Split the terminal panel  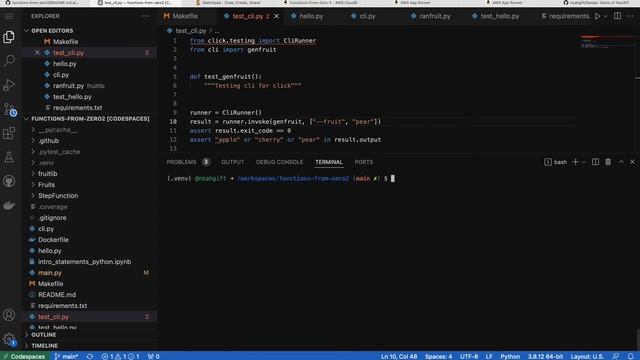pos(596,162)
